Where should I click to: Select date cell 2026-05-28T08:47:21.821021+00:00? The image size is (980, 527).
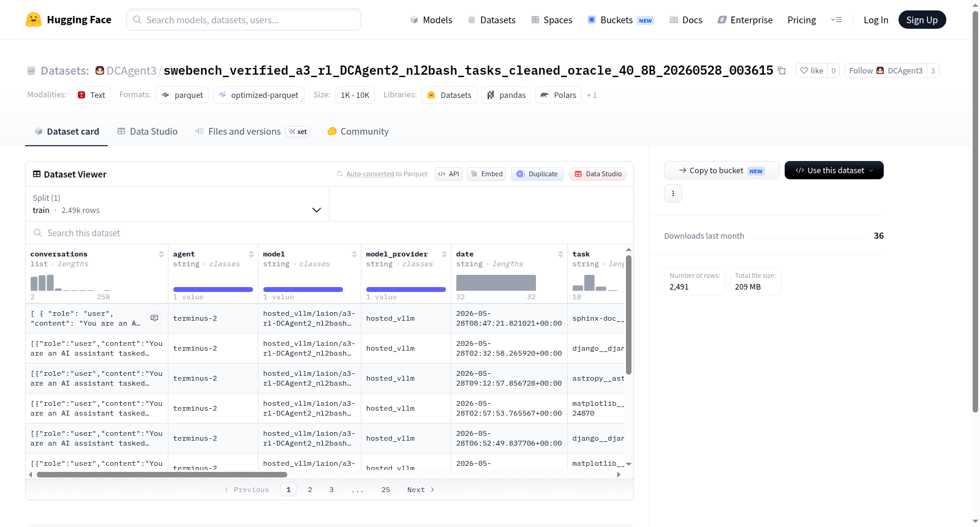click(x=509, y=318)
